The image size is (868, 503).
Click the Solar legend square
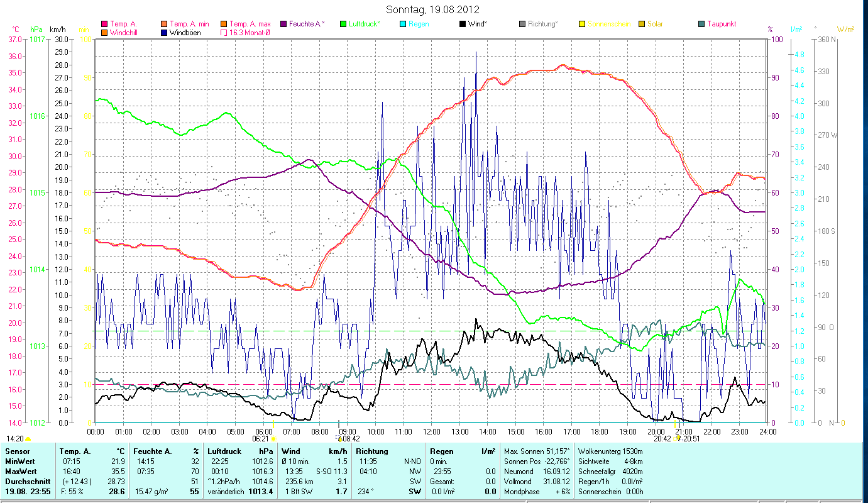pyautogui.click(x=642, y=24)
